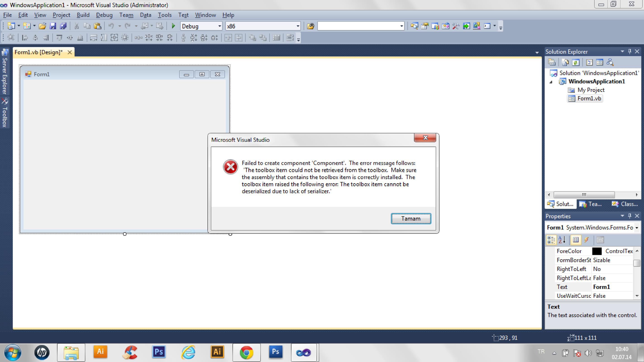
Task: Click the Tab Order layout icon
Action: tap(290, 38)
